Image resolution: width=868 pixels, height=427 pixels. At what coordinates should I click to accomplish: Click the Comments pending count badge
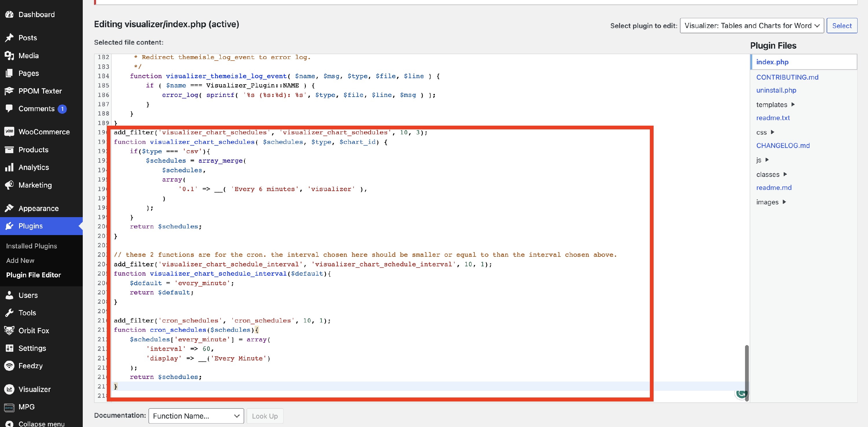pos(62,109)
